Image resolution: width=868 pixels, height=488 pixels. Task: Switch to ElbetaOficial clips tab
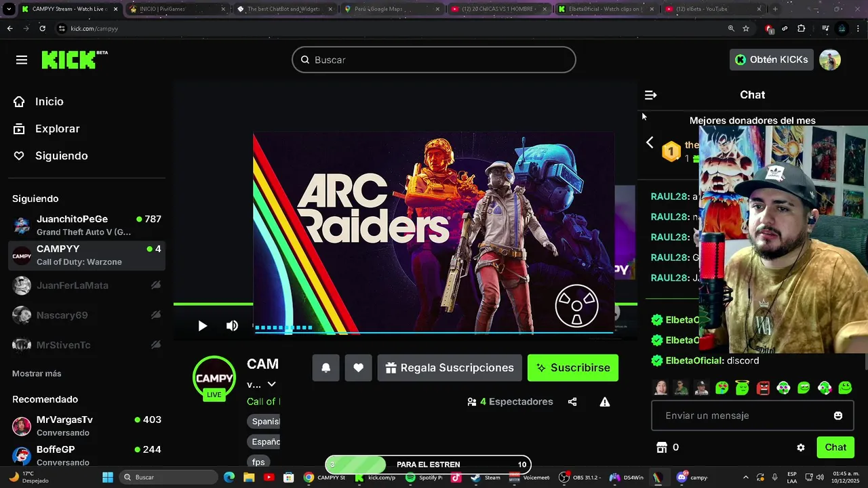click(x=604, y=9)
